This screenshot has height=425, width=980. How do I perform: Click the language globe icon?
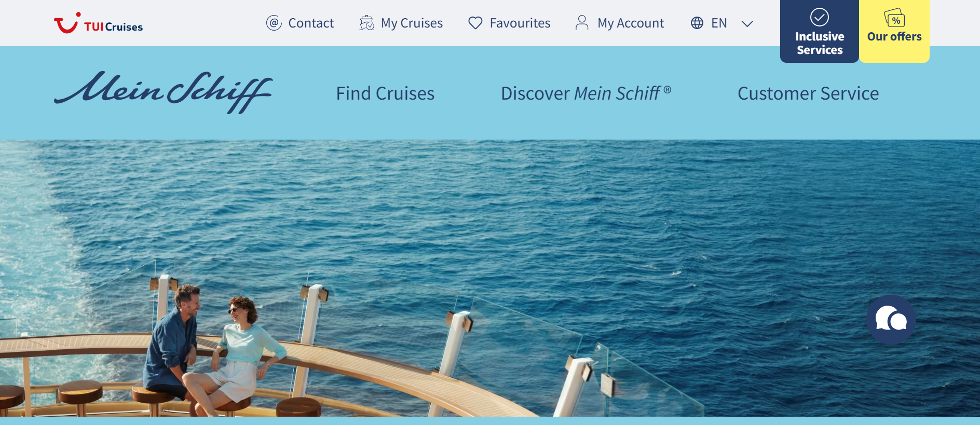(x=697, y=23)
